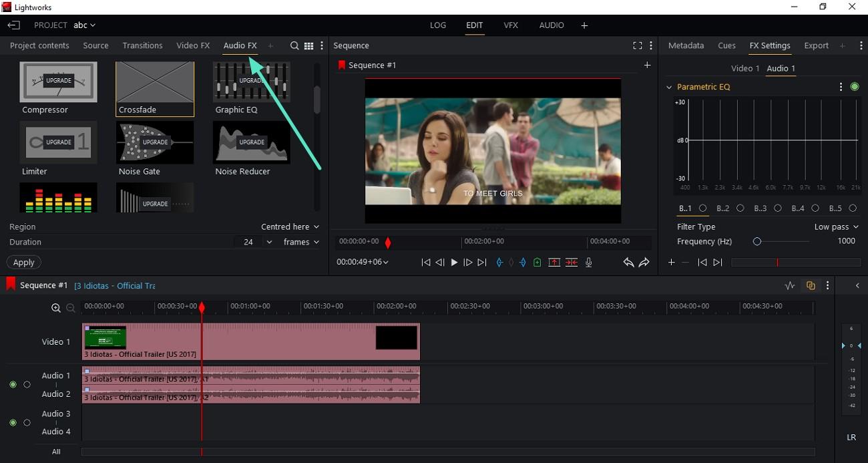
Task: Start a voice-over with the microphone icon
Action: [x=588, y=263]
